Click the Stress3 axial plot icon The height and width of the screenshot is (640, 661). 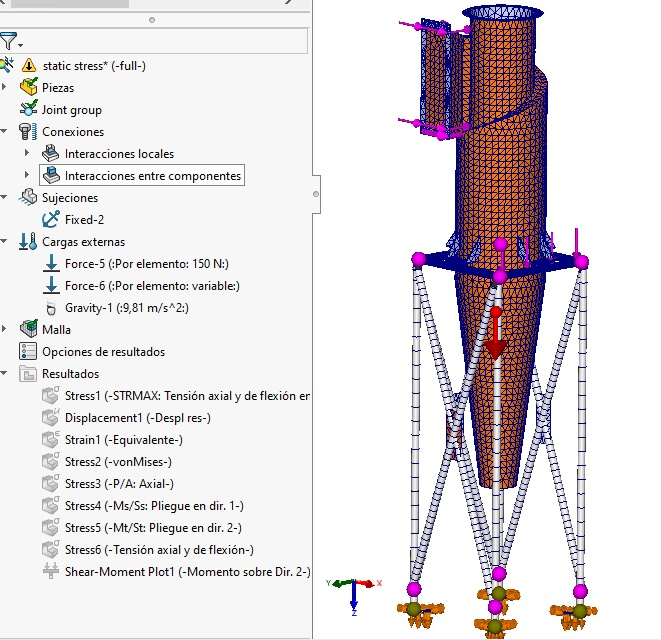[51, 483]
